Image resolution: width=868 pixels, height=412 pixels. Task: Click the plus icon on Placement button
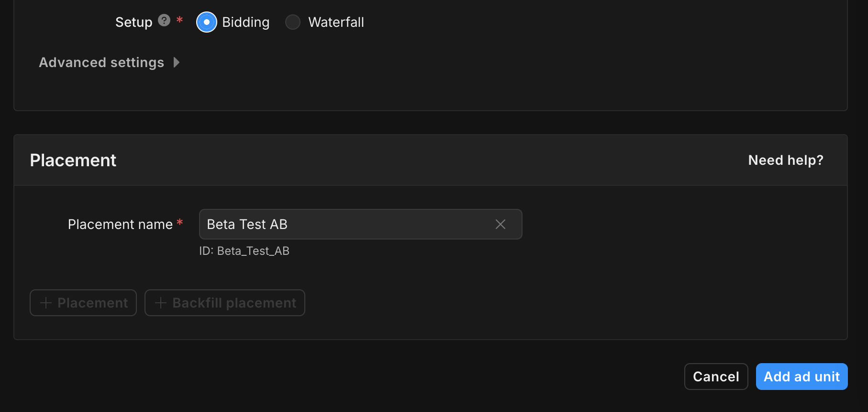[x=46, y=303]
